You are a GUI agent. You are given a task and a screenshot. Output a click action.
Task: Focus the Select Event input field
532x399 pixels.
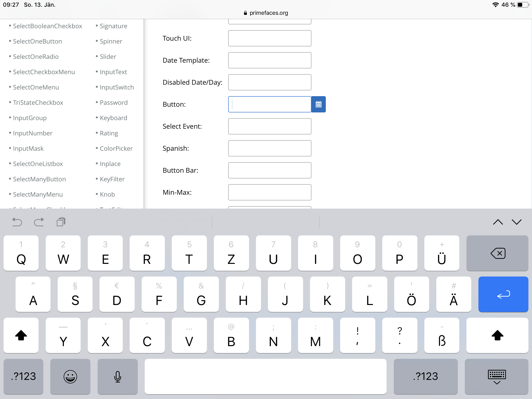pyautogui.click(x=270, y=126)
